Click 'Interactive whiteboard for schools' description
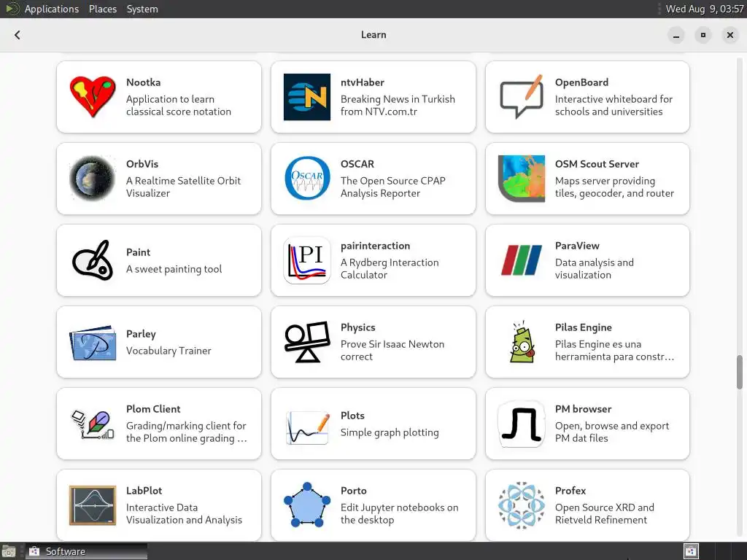Image resolution: width=747 pixels, height=560 pixels. point(614,105)
